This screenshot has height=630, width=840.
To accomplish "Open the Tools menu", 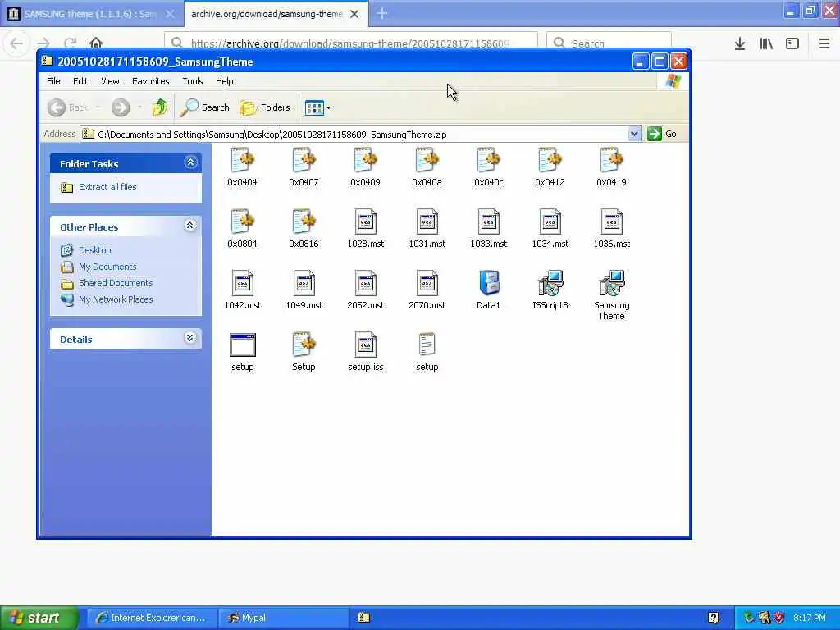I will pyautogui.click(x=192, y=81).
